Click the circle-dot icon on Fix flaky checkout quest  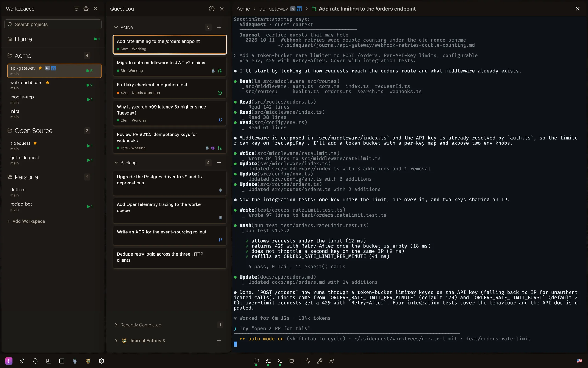[x=220, y=93]
